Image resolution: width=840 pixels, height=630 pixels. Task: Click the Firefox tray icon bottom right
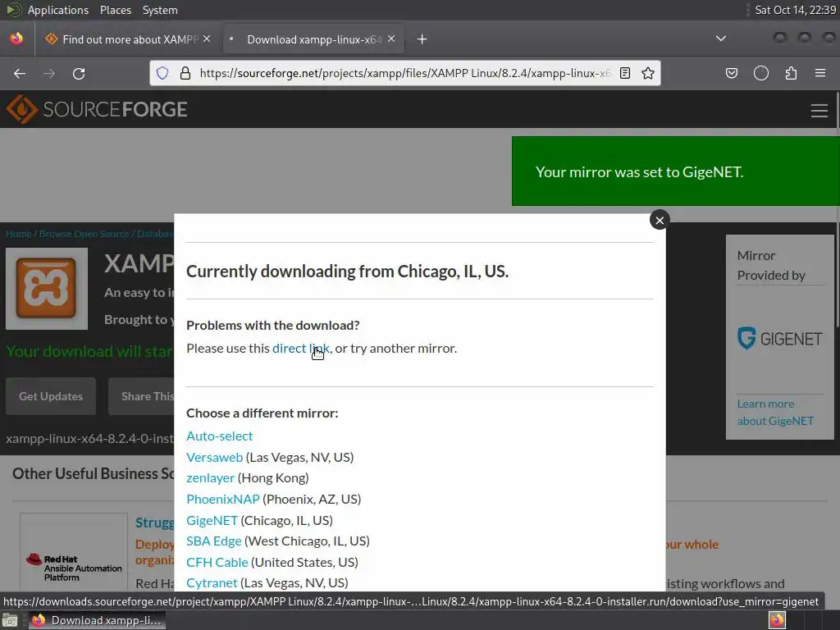(777, 620)
